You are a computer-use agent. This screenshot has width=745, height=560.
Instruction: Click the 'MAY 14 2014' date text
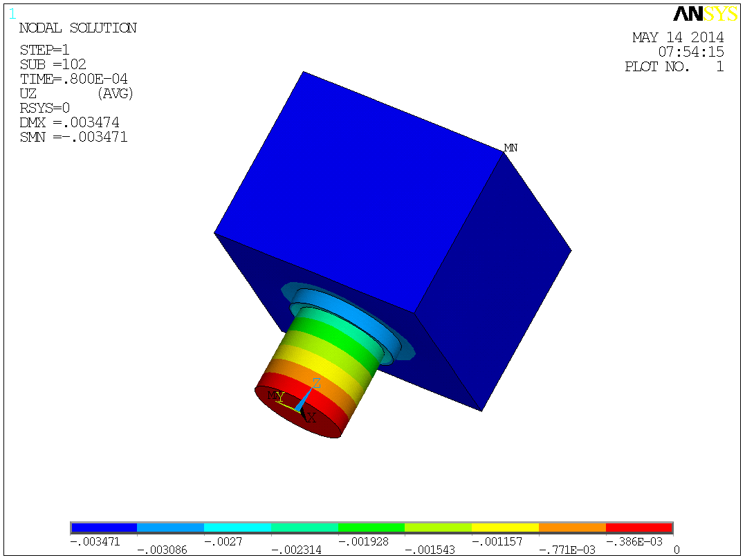678,37
